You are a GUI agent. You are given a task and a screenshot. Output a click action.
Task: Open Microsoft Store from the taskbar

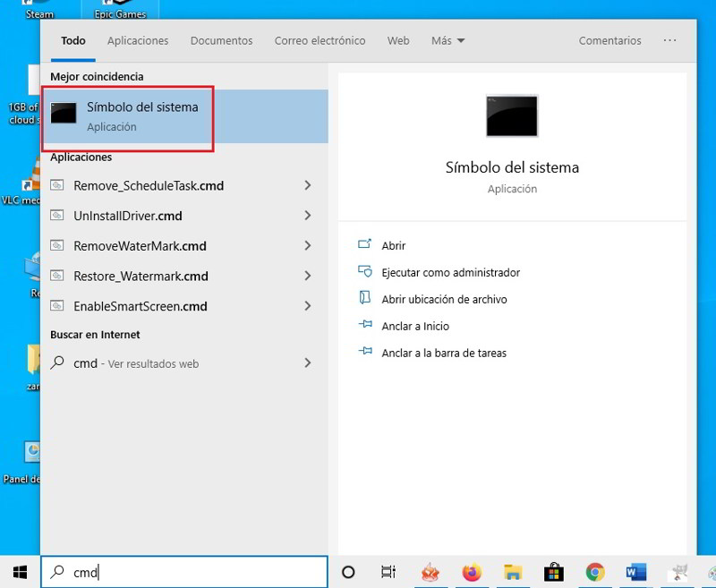pos(554,572)
